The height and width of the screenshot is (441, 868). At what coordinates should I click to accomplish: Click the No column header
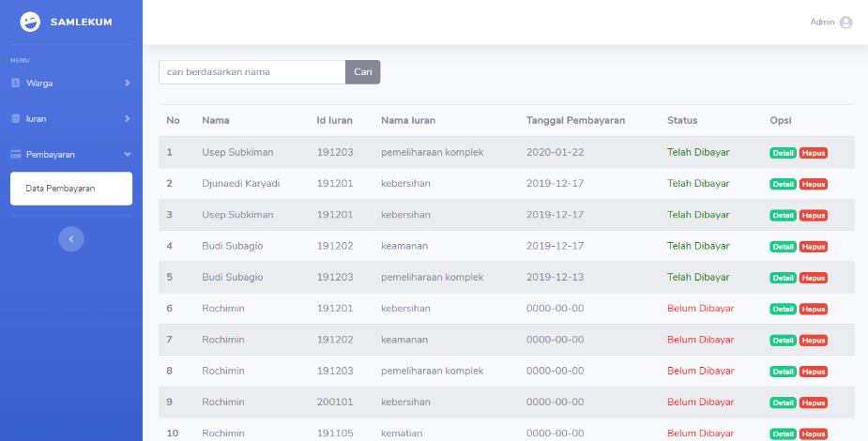[173, 120]
